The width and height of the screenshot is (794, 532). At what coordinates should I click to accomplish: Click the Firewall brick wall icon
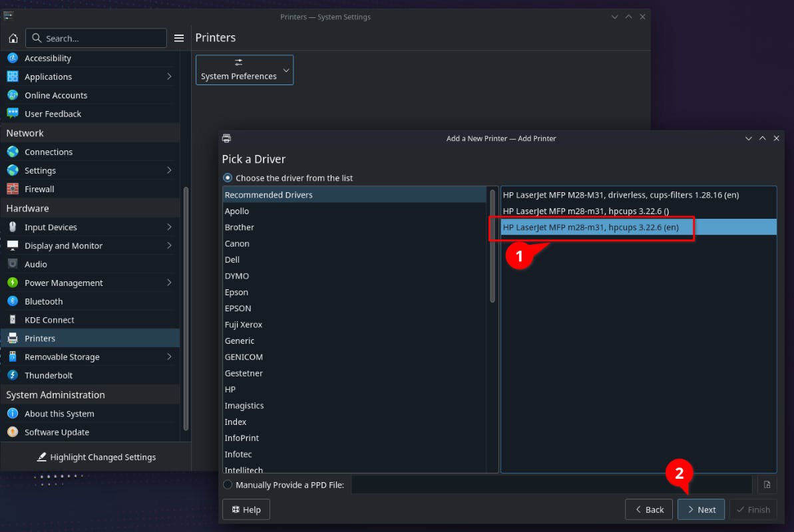point(13,189)
